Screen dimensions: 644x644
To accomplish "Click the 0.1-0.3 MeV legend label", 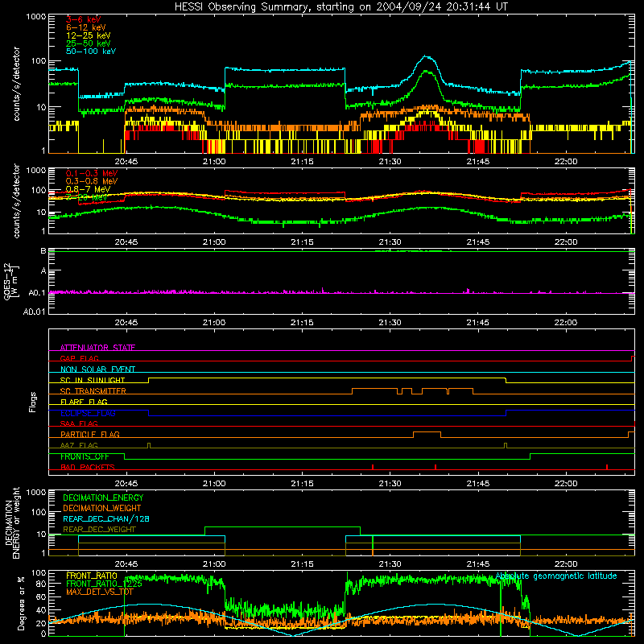I will point(92,173).
